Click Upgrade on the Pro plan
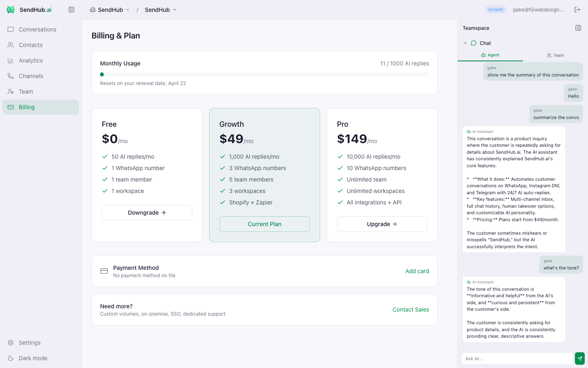 coord(382,224)
